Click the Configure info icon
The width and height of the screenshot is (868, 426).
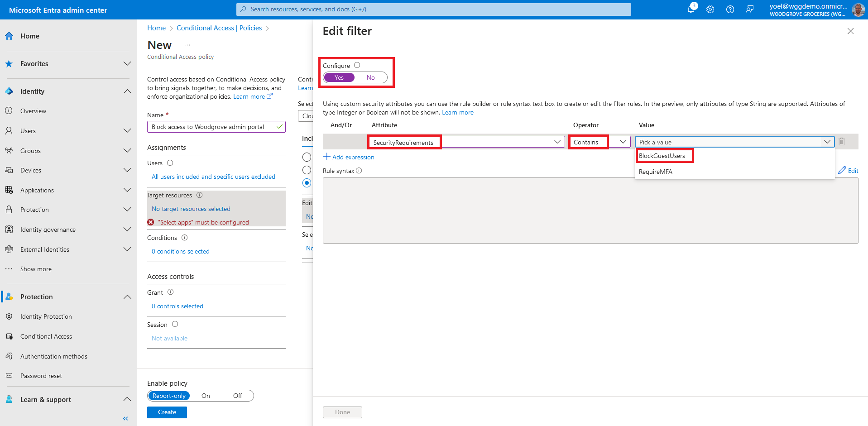tap(357, 65)
